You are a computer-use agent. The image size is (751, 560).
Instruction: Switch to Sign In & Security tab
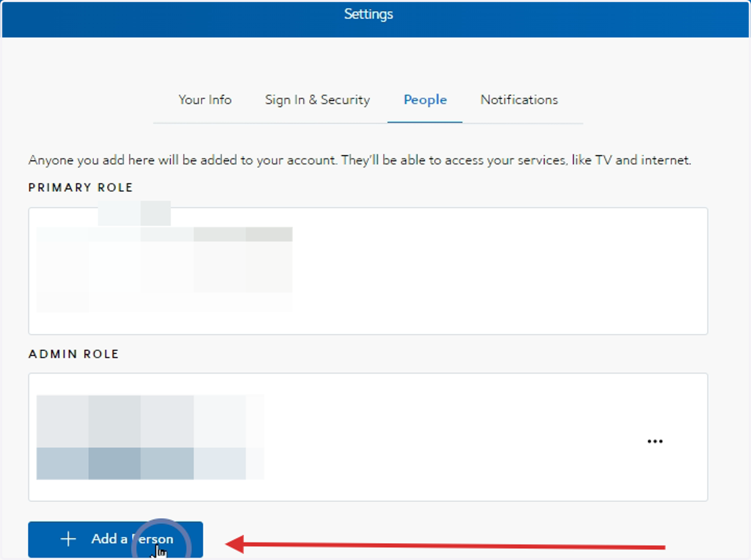point(317,100)
